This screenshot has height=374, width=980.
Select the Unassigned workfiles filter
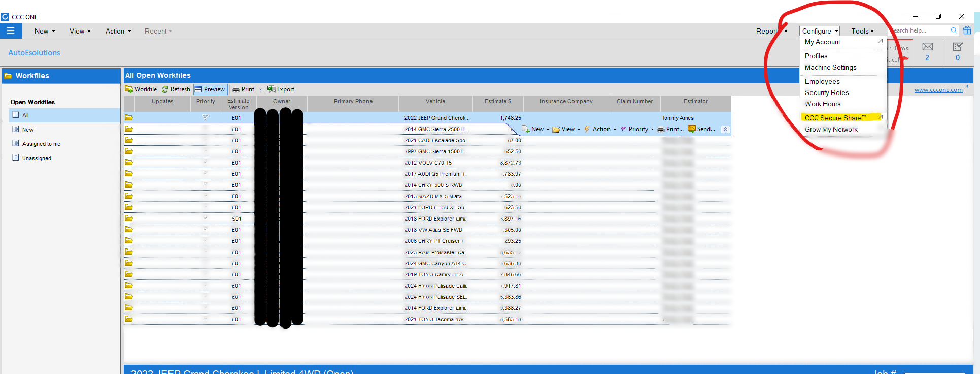coord(36,158)
